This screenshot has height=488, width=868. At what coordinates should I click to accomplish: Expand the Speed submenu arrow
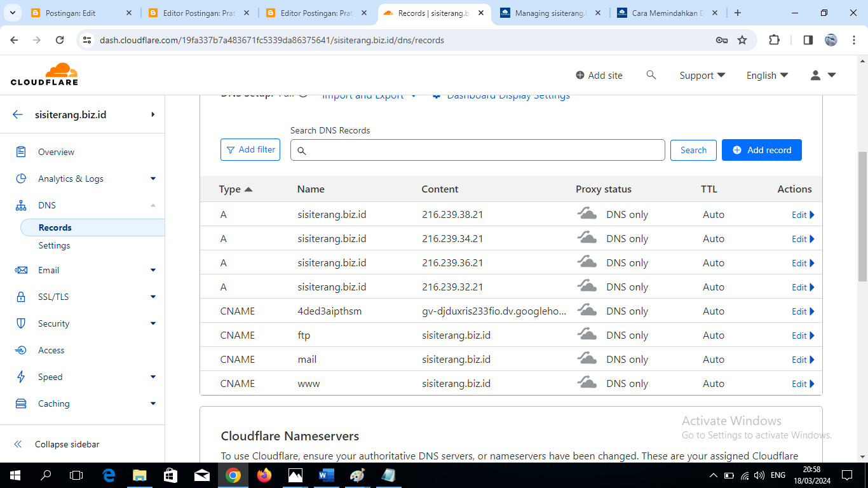coord(153,377)
